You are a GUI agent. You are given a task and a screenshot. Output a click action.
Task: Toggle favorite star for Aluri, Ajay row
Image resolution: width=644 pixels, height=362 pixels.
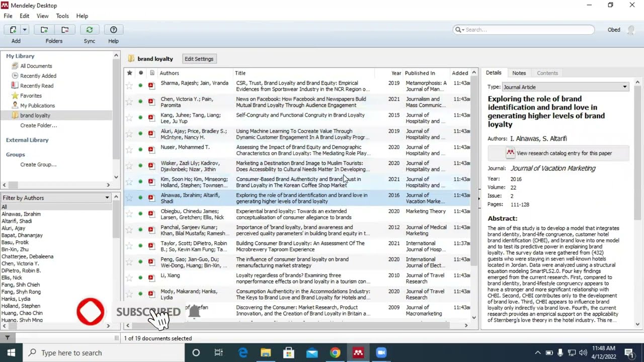[129, 134]
